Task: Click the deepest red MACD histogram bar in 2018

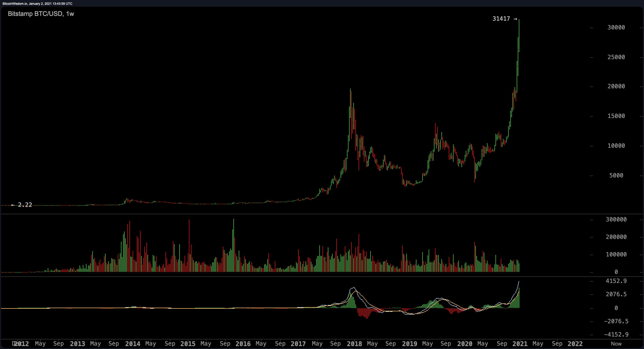Action: click(x=367, y=313)
